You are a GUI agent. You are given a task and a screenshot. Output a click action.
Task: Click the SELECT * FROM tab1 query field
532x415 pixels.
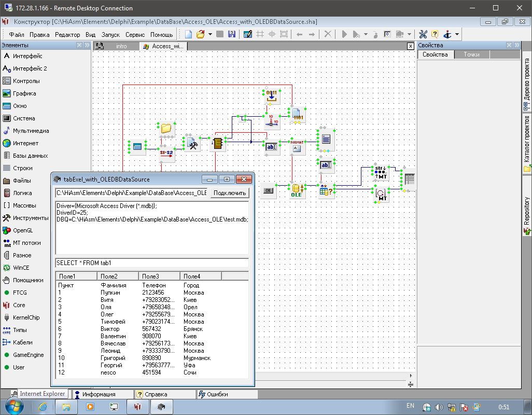click(x=151, y=263)
